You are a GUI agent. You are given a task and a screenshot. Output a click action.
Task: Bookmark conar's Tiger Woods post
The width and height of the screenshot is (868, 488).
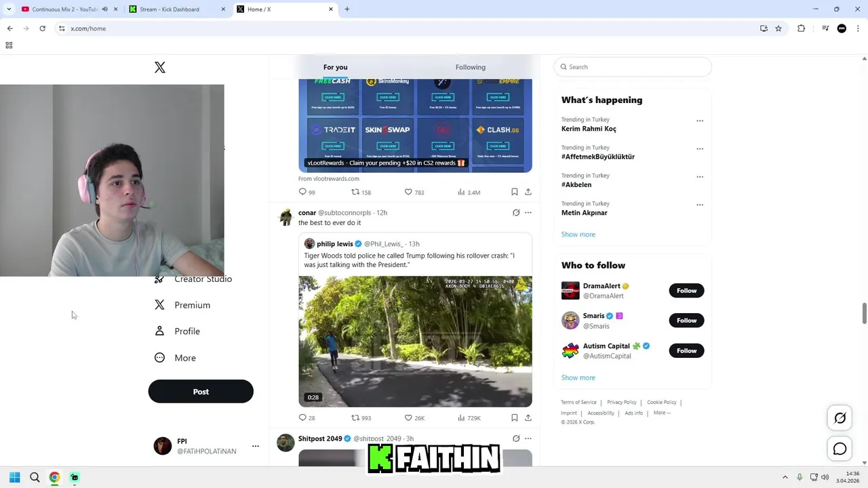[x=515, y=418]
